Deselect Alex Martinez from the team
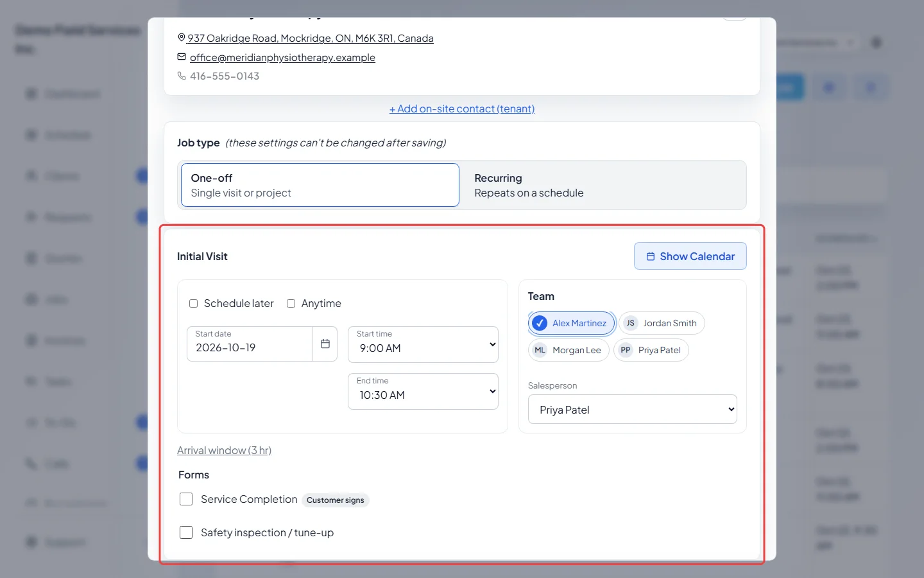The image size is (924, 578). pyautogui.click(x=572, y=323)
